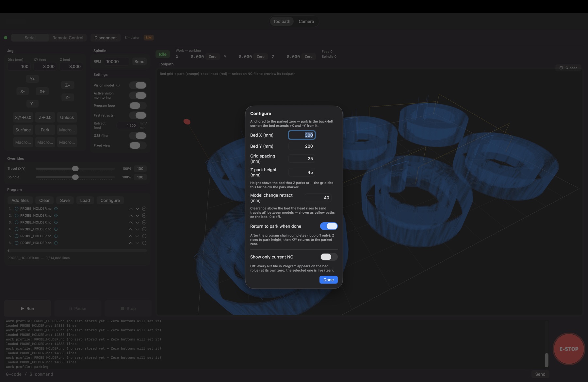Adjust the Spindle override slider
This screenshot has height=382, width=588.
click(75, 177)
